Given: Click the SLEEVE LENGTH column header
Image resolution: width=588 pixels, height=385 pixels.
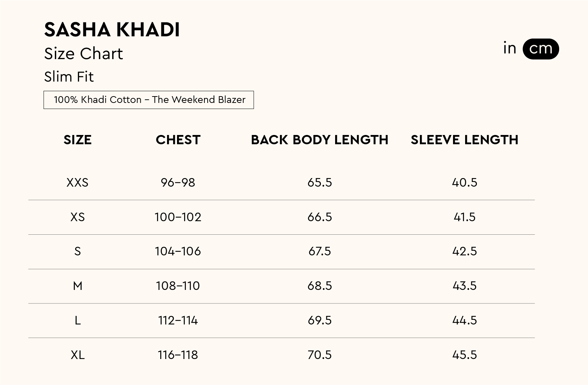Looking at the screenshot, I should [464, 140].
